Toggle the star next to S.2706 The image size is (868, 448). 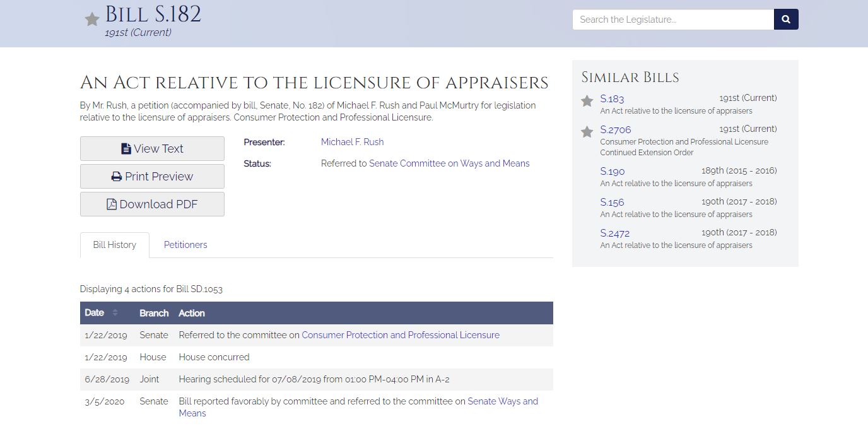click(x=587, y=132)
